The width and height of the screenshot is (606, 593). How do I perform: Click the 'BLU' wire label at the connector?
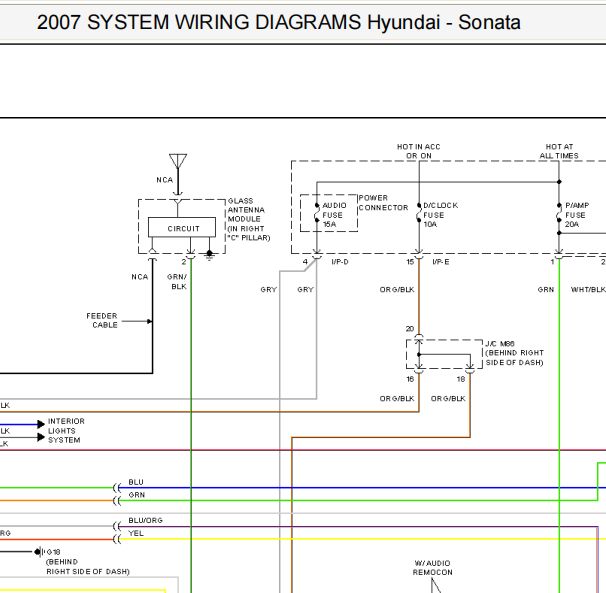pos(136,482)
